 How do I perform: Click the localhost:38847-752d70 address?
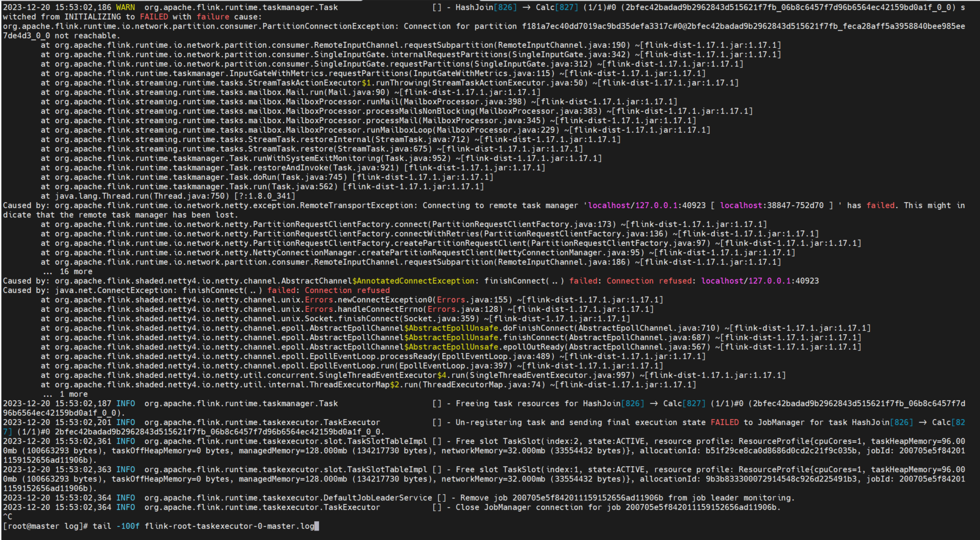click(x=772, y=205)
